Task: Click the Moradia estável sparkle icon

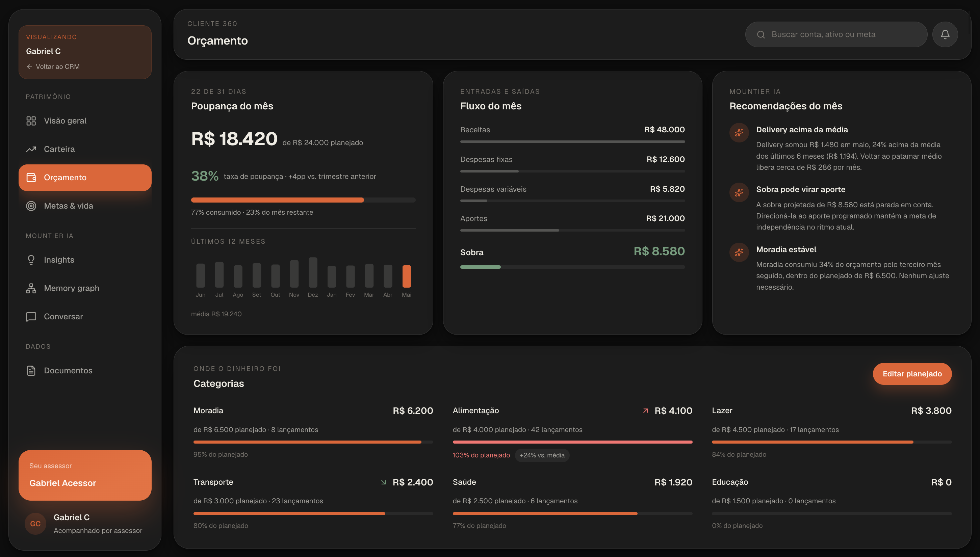Action: 739,253
